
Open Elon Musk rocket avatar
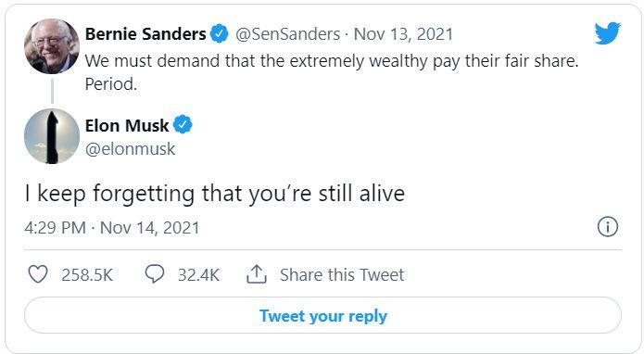52,136
